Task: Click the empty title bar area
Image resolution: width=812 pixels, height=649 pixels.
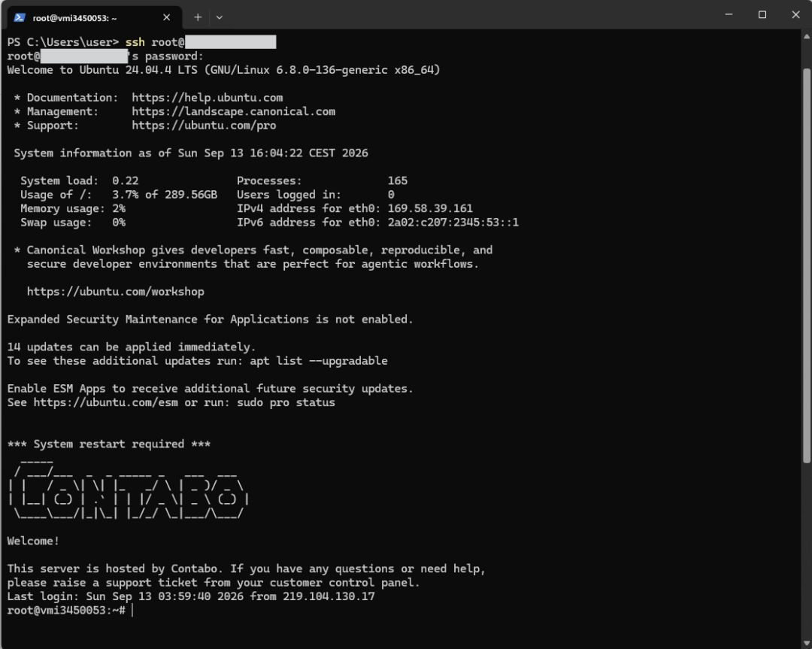Action: point(466,14)
